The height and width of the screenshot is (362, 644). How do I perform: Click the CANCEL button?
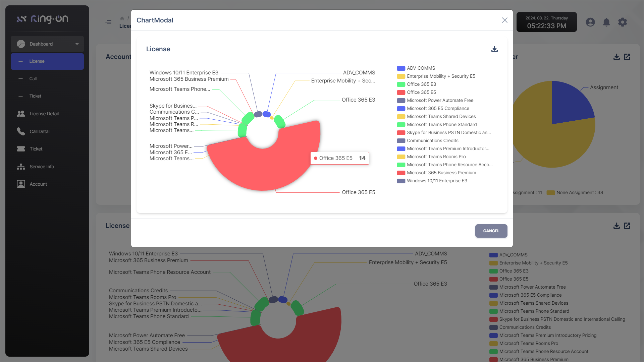pyautogui.click(x=491, y=231)
